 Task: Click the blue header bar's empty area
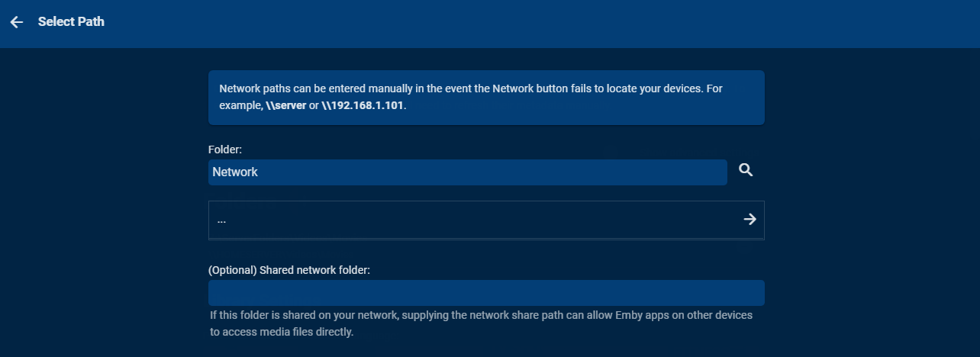coord(534,23)
